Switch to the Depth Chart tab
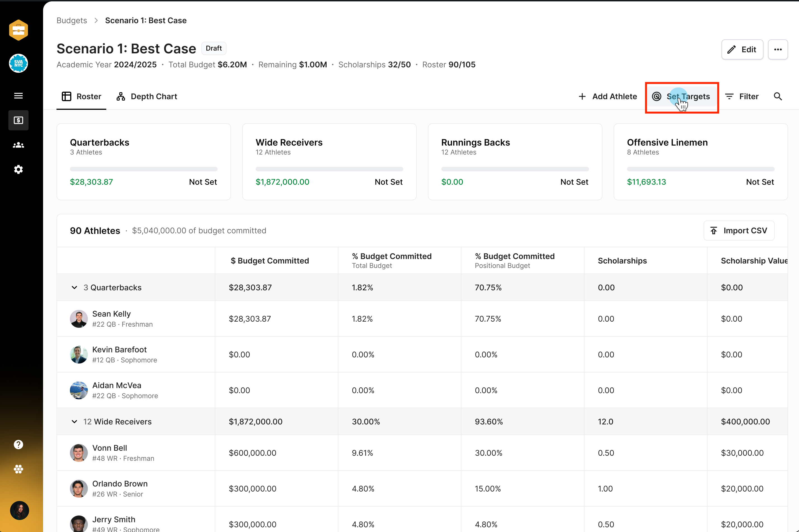 click(x=147, y=97)
